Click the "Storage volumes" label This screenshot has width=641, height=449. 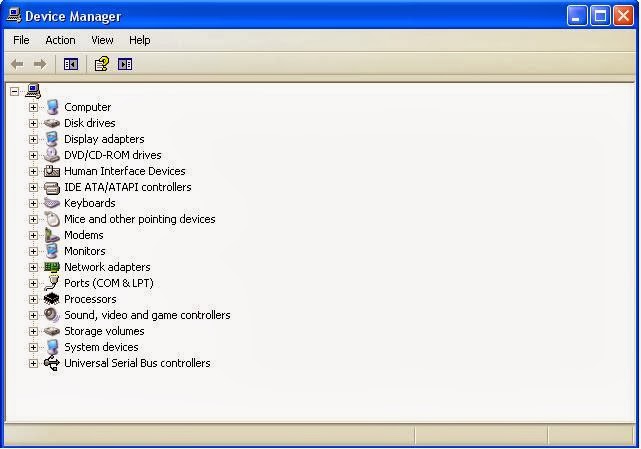[x=104, y=331]
